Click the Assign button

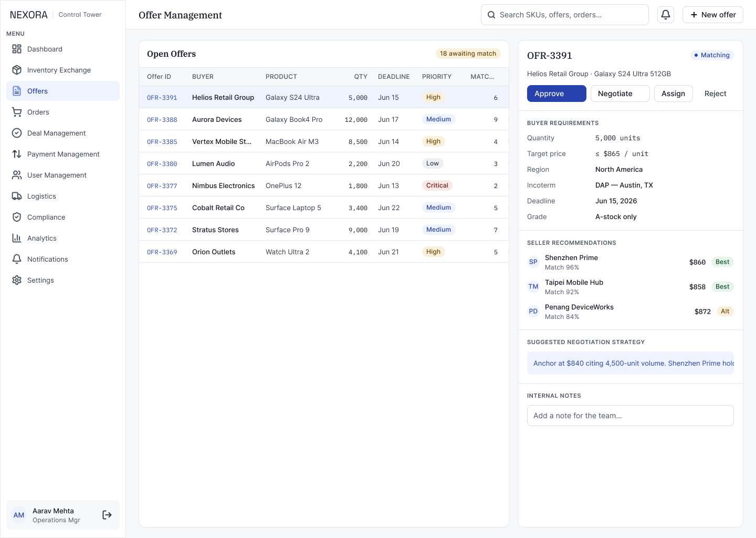[674, 94]
